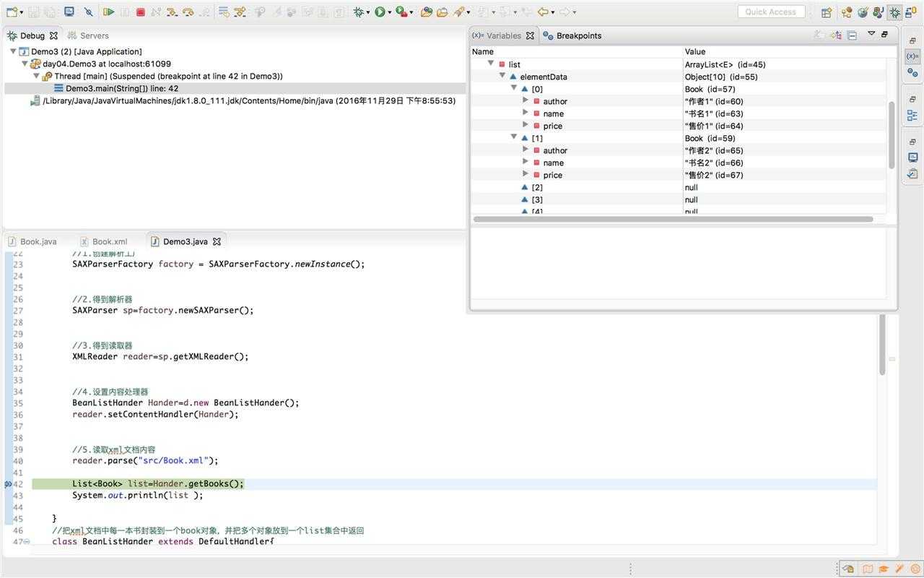
Task: Click the Quick Access search field
Action: click(x=770, y=12)
